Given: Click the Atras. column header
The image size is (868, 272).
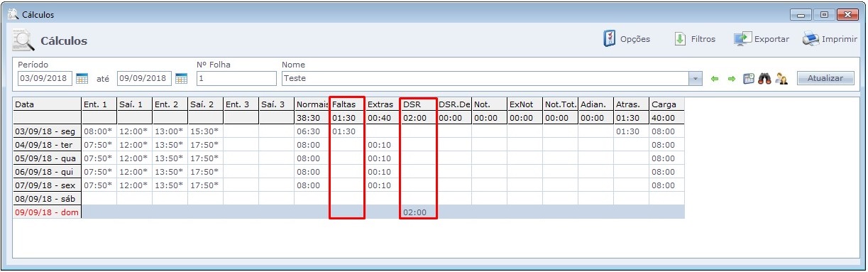Looking at the screenshot, I should pyautogui.click(x=632, y=104).
